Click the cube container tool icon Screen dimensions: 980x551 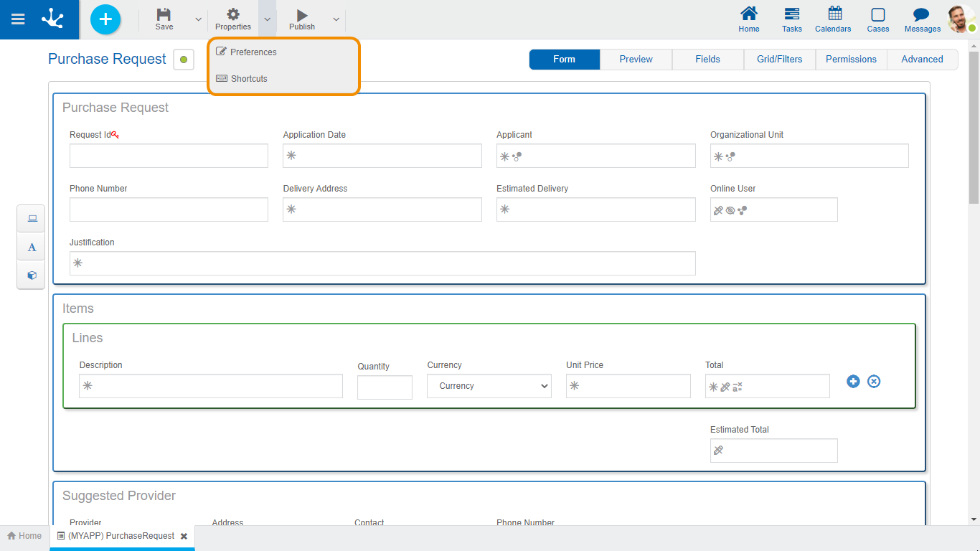pos(32,275)
